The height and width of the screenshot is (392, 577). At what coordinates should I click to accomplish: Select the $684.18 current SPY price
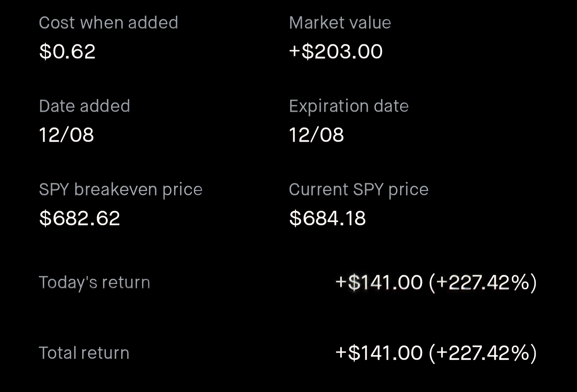(328, 218)
